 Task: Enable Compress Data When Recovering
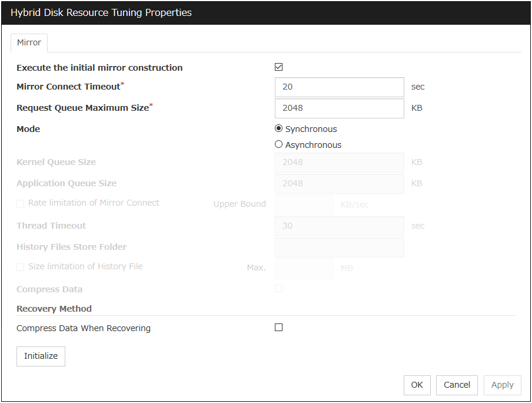[279, 328]
